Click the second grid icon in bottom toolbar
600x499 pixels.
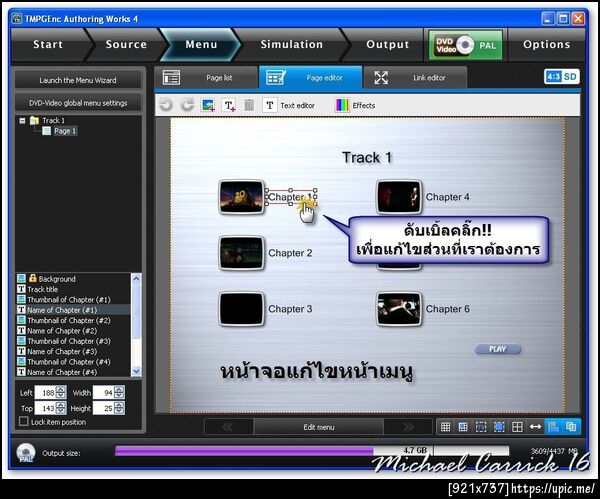click(x=463, y=427)
